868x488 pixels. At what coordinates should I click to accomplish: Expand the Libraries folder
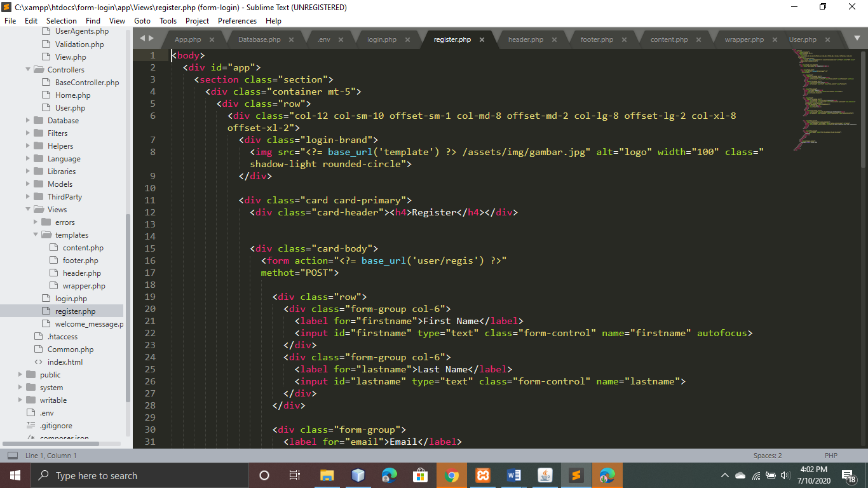pos(28,172)
